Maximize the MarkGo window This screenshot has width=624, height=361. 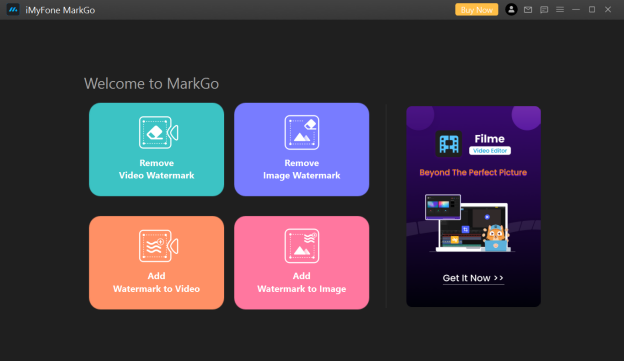point(592,10)
